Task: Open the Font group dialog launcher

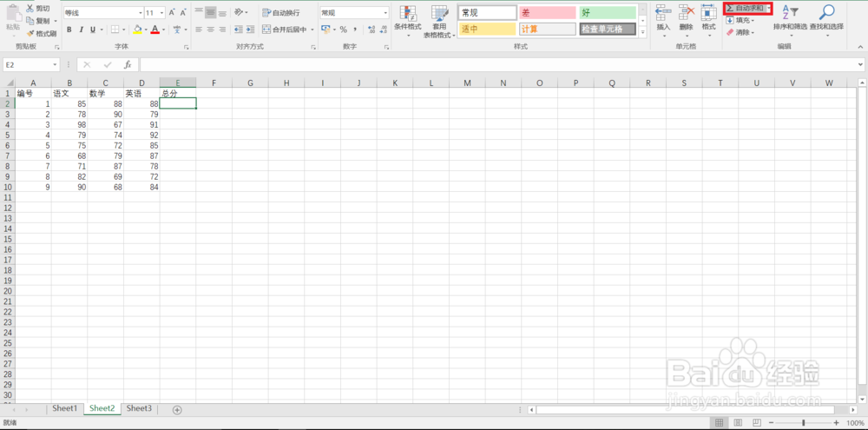Action: [x=186, y=48]
